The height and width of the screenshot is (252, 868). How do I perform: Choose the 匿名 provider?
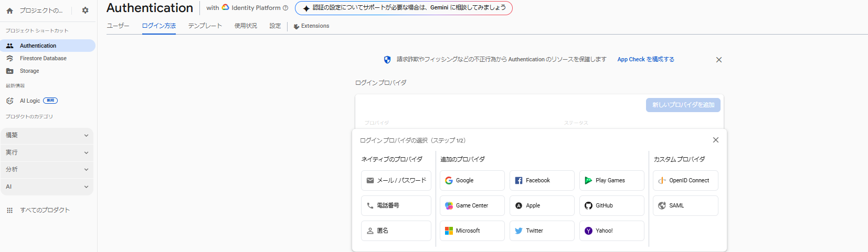[x=396, y=231]
